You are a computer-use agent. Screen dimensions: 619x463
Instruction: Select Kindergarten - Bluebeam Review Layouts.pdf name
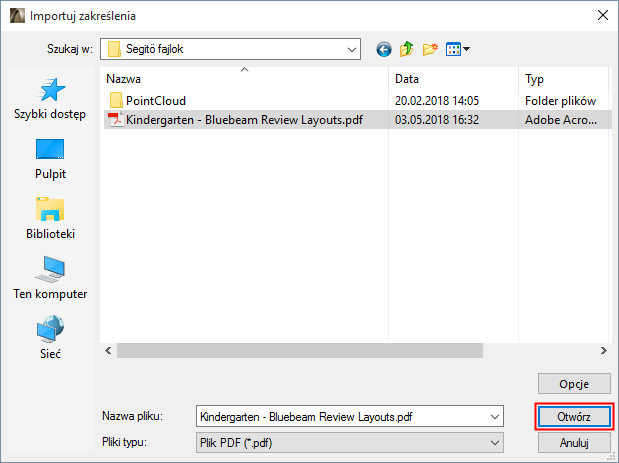click(244, 120)
